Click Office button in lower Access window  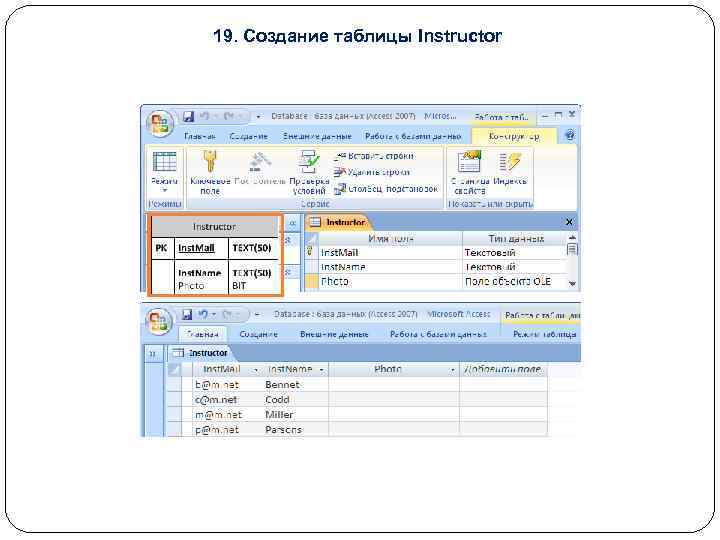pyautogui.click(x=159, y=321)
